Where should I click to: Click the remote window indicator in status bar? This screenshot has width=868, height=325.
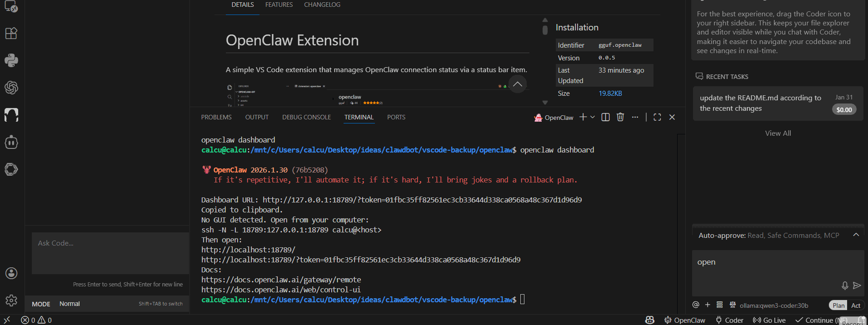(7, 320)
